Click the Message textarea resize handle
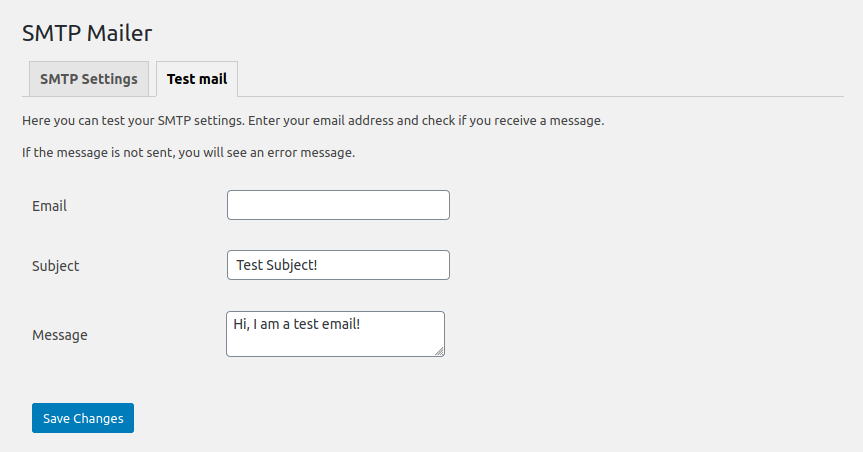 pyautogui.click(x=439, y=351)
